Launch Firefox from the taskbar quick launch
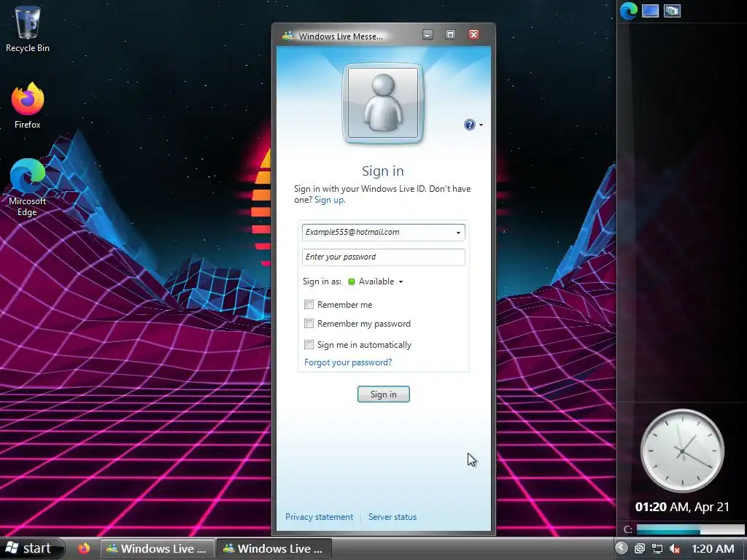 point(84,548)
